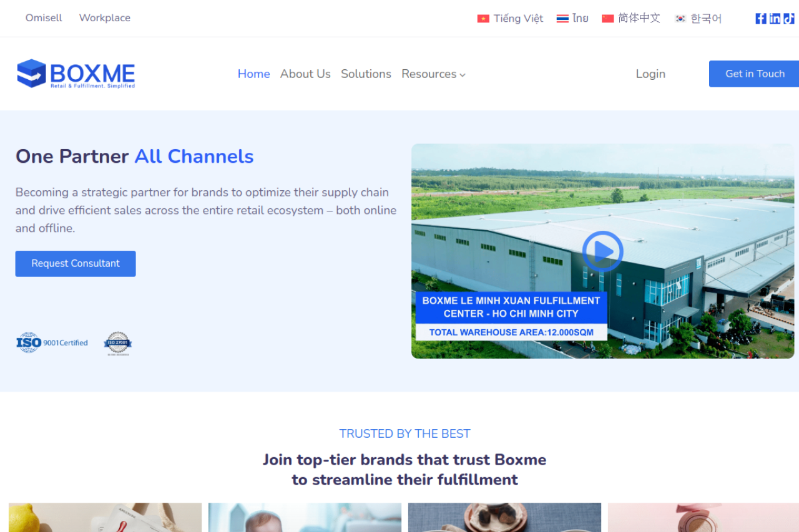Image resolution: width=799 pixels, height=532 pixels.
Task: Open the Solutions menu item
Action: [x=366, y=74]
